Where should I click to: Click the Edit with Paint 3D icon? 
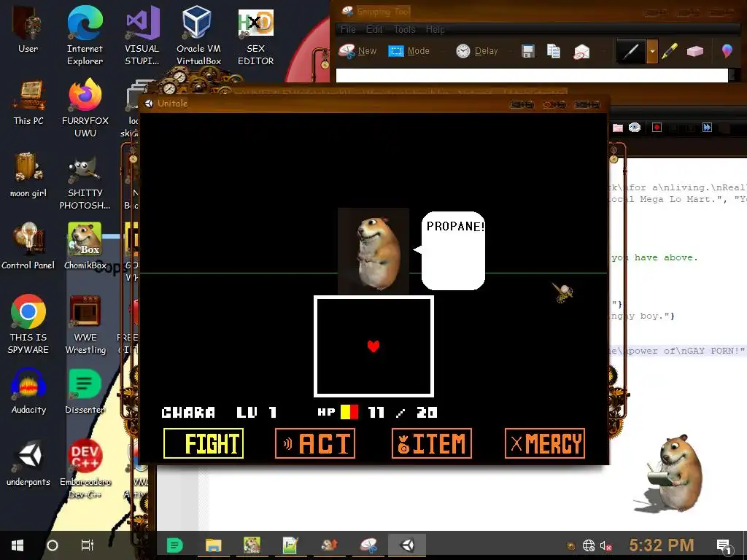[727, 50]
